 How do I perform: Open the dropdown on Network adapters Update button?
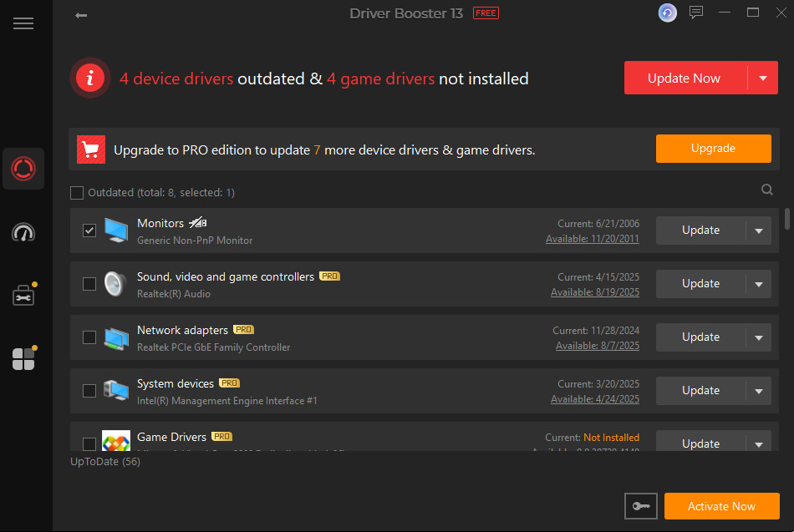pyautogui.click(x=759, y=337)
